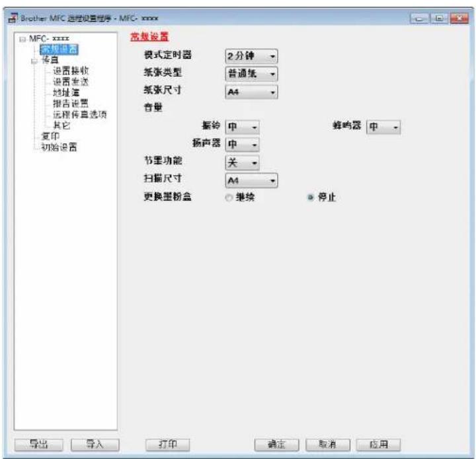This screenshot has height=459, width=476.
Task: Select the 继续 radio button
Action: tap(229, 197)
